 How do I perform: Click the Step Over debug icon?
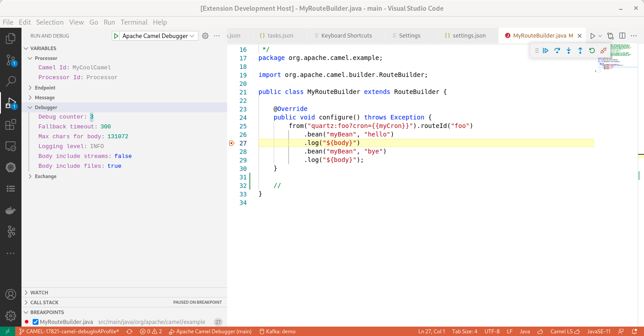point(557,51)
